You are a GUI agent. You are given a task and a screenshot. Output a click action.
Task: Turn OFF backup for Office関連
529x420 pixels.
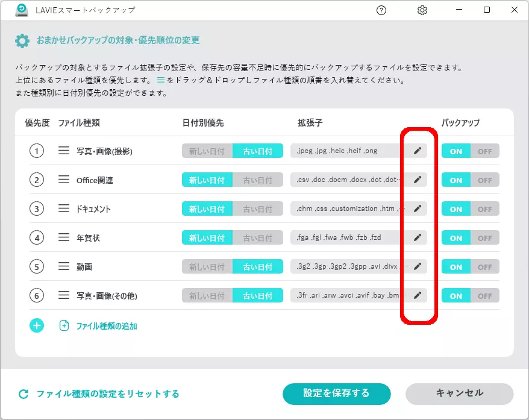click(485, 180)
